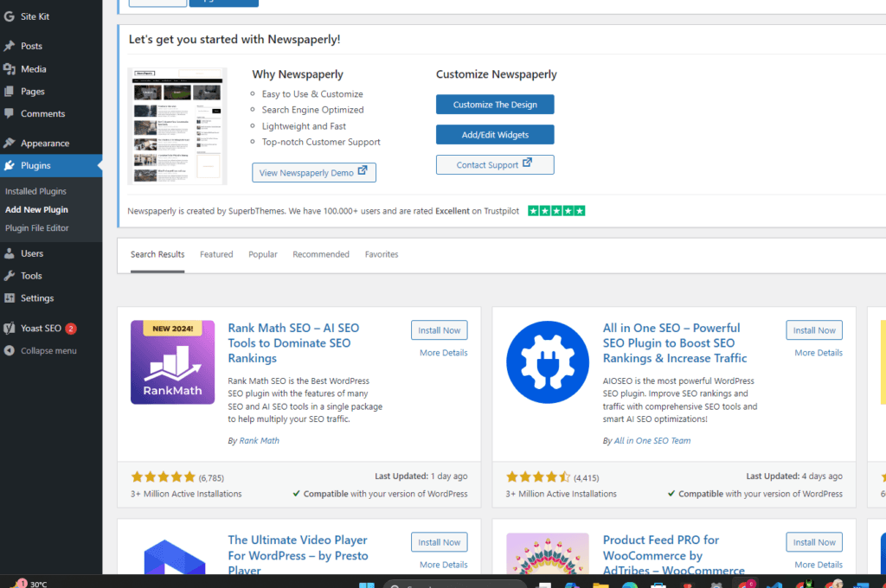Click the Rank Math five-star rating
The height and width of the screenshot is (588, 886).
164,476
